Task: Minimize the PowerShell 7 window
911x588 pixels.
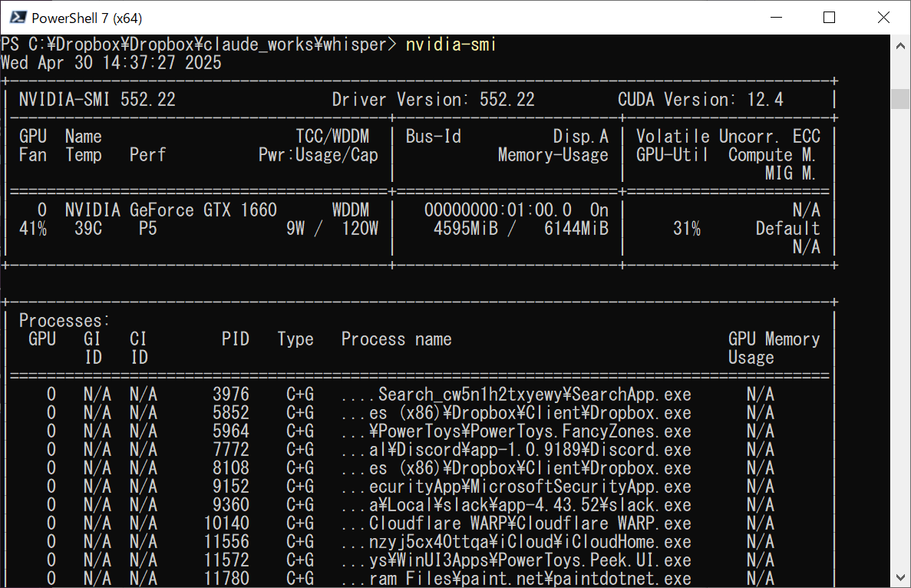Action: pos(776,18)
